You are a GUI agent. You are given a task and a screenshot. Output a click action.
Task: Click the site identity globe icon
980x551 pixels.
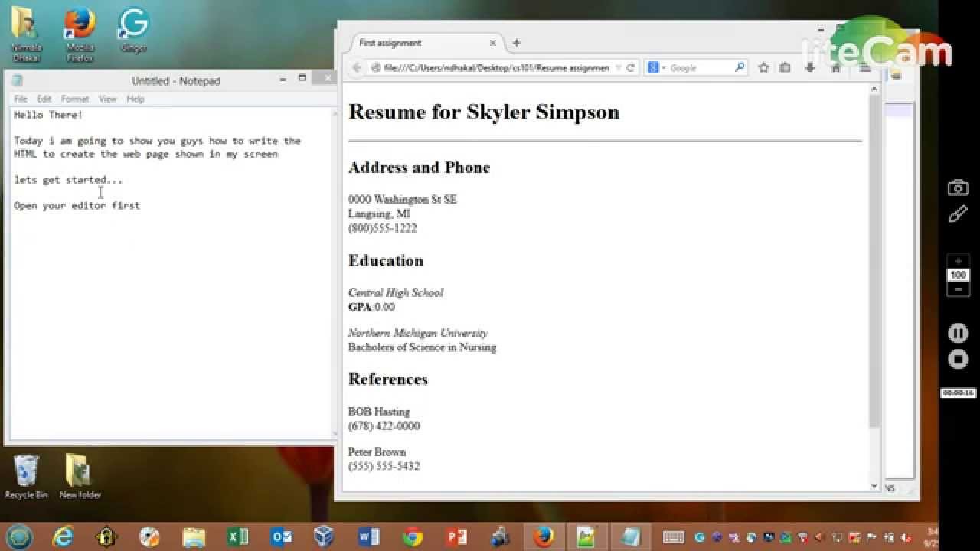coord(376,68)
